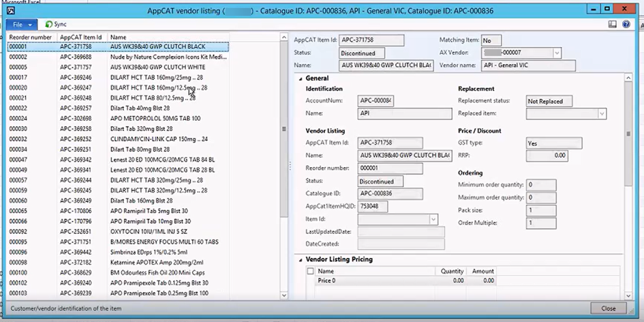Click the AccountNum field

tap(375, 101)
